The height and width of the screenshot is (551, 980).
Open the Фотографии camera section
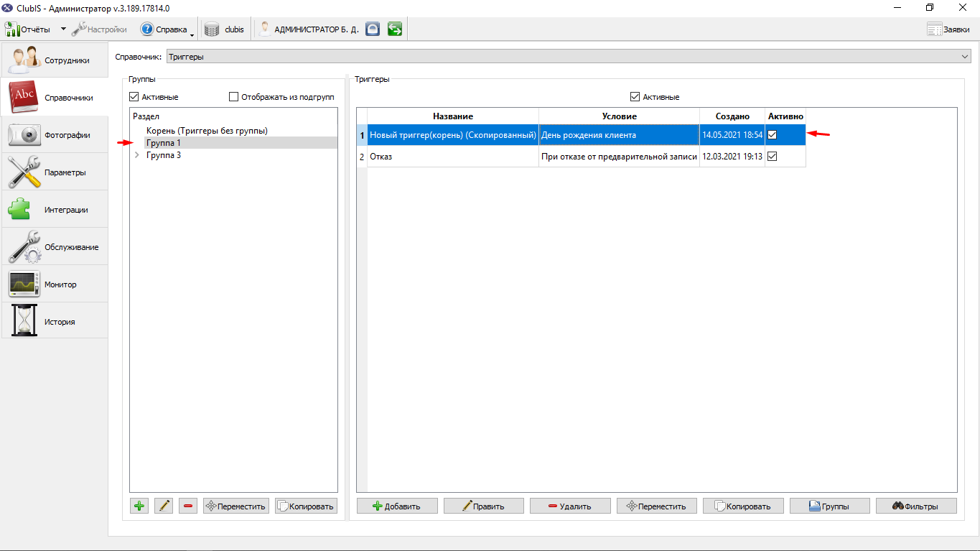(55, 134)
